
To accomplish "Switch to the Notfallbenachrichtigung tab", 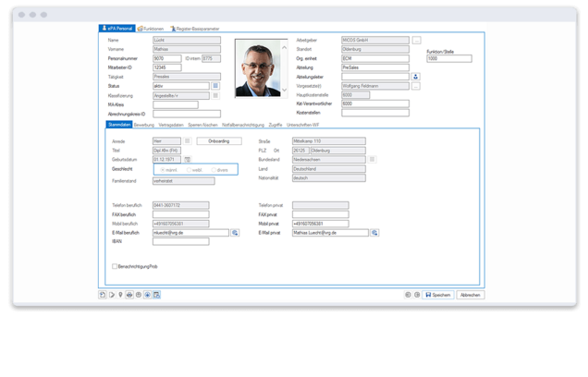I will click(x=243, y=125).
